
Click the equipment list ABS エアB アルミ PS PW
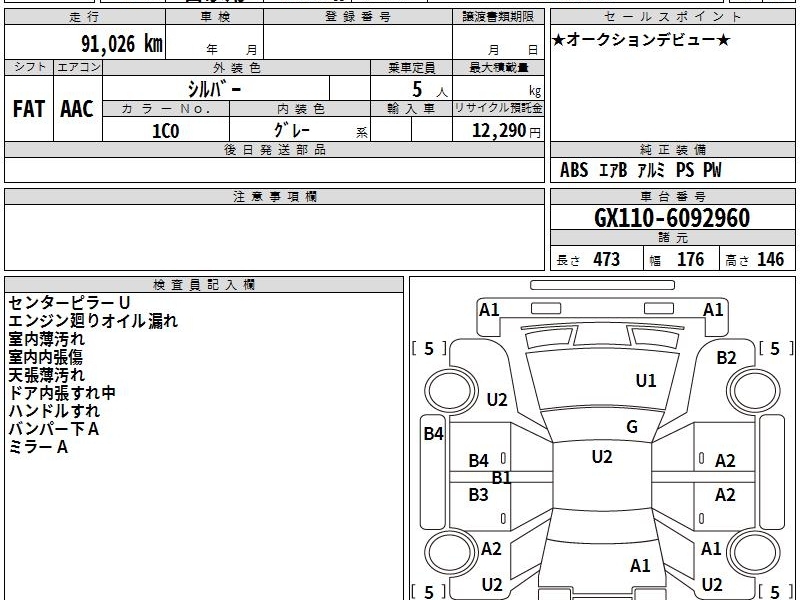(641, 170)
